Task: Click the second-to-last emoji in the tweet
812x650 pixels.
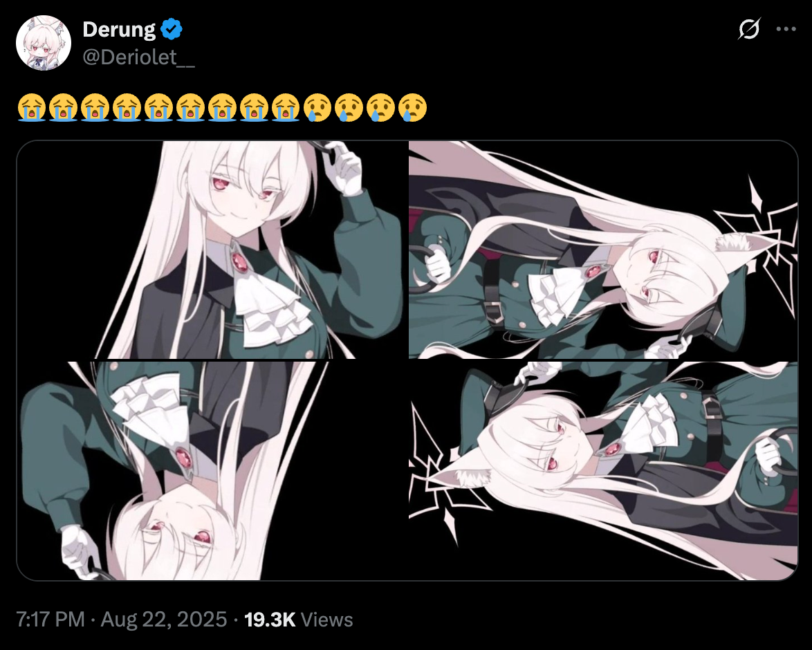Action: click(x=381, y=108)
